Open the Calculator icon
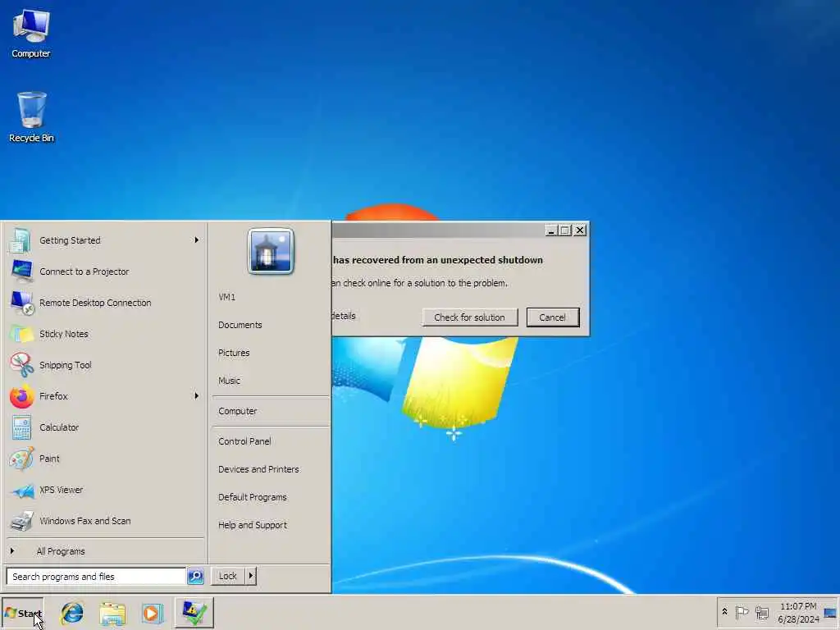The image size is (840, 630). tap(21, 427)
